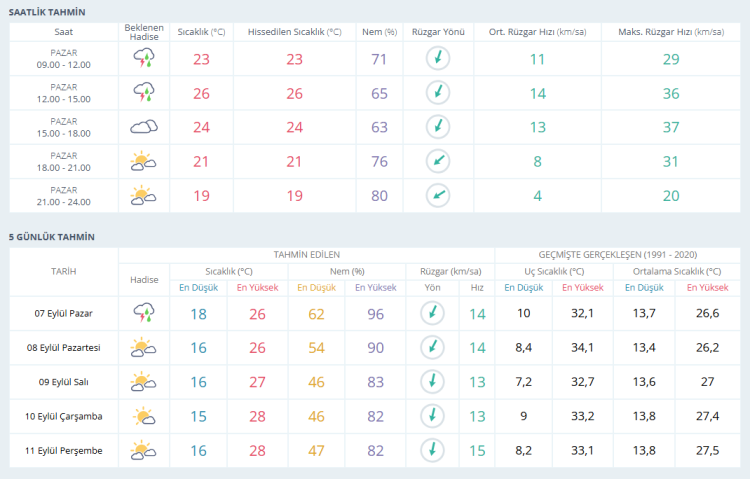Click the max wind speed value 37

click(x=670, y=127)
